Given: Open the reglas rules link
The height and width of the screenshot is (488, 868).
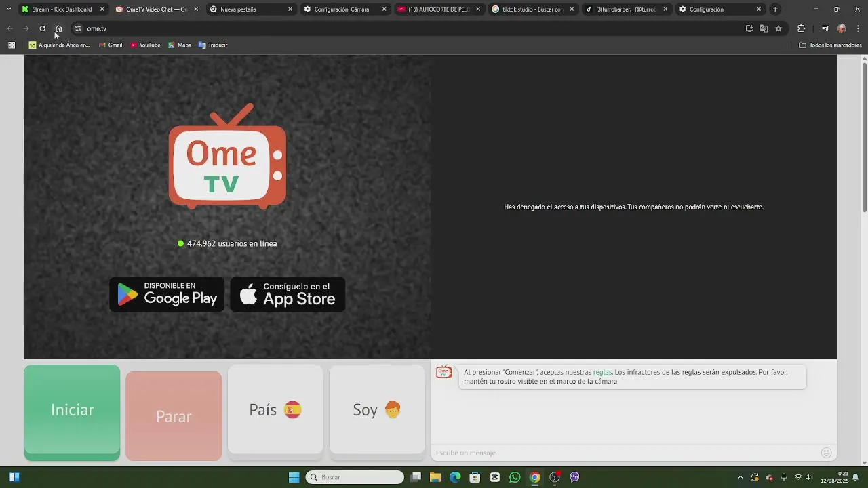Looking at the screenshot, I should 602,372.
